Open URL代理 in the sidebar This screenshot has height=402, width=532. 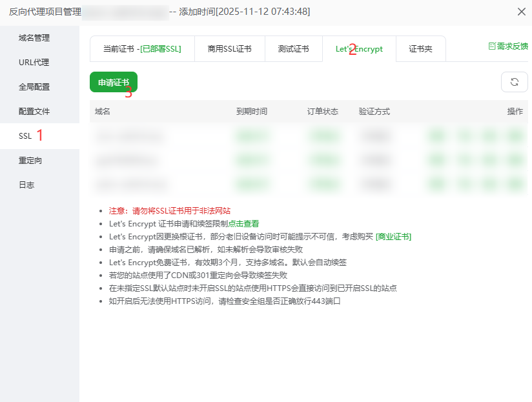(34, 63)
